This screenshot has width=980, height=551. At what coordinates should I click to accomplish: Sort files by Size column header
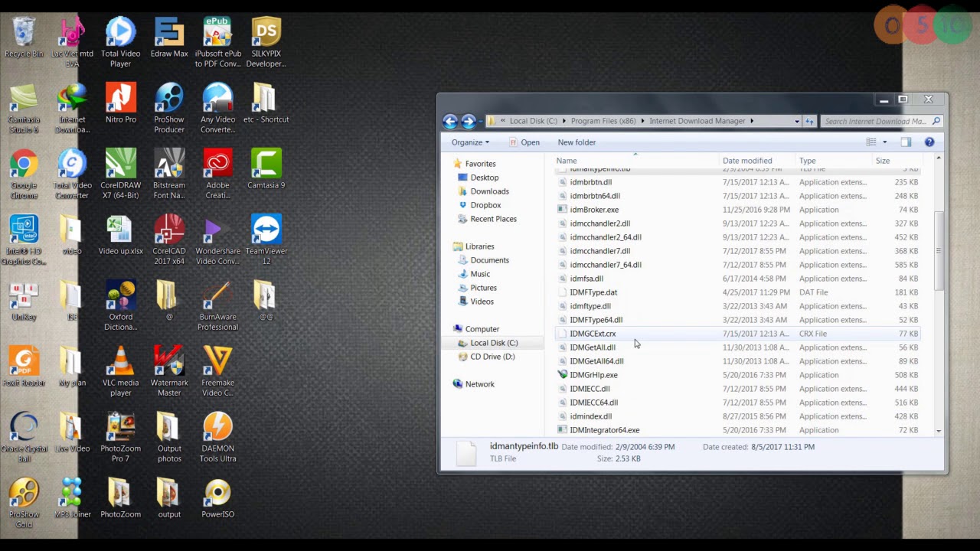(x=897, y=161)
